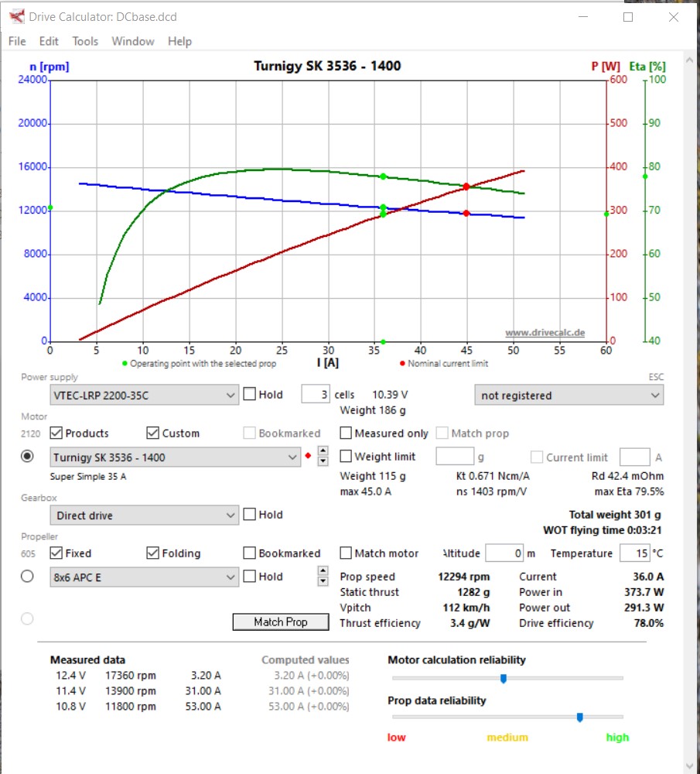Click the Drive Calculator app icon in title bar

[16, 16]
